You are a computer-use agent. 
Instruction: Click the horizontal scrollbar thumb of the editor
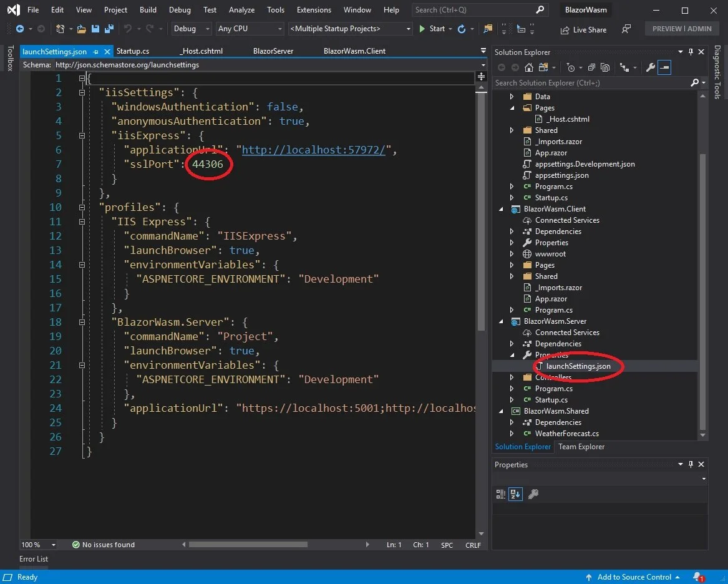tap(248, 545)
